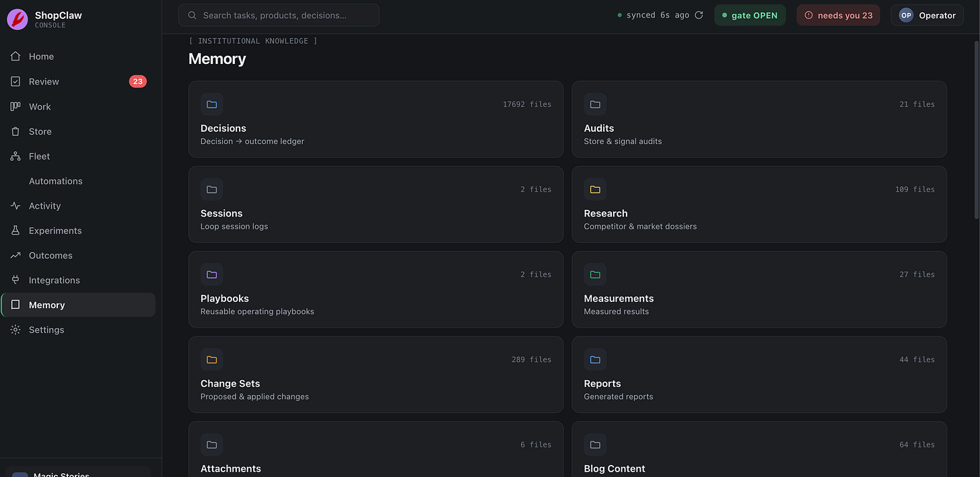Screen dimensions: 980x477
Task: Click the Fleet icon in sidebar
Action: pyautogui.click(x=15, y=156)
